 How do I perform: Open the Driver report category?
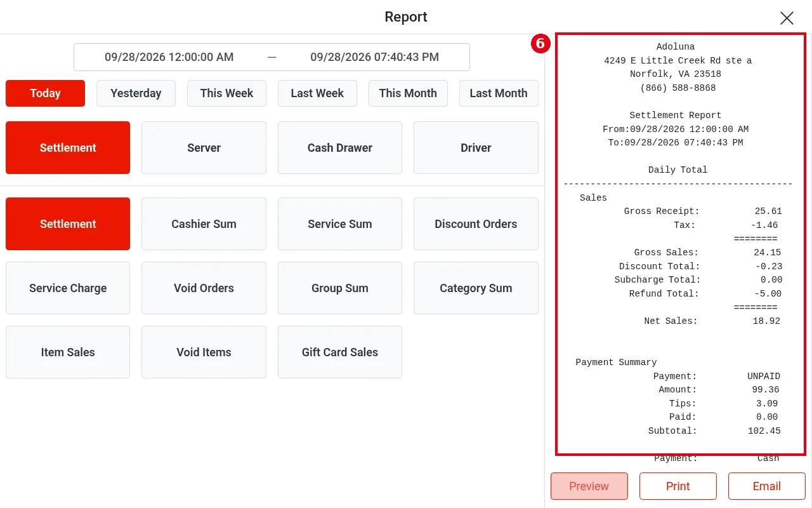point(476,148)
